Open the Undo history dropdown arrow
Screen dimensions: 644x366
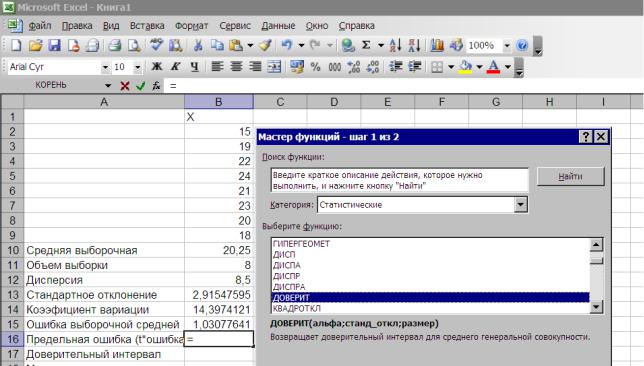[x=301, y=45]
